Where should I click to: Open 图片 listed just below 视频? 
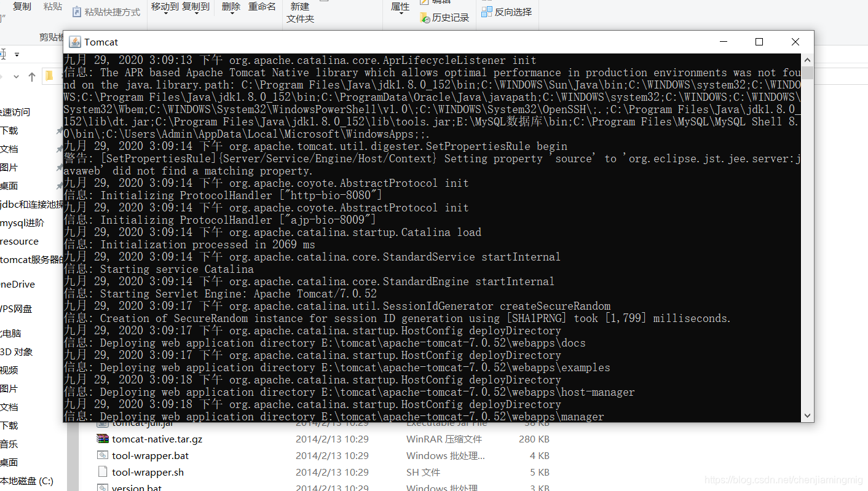point(9,388)
